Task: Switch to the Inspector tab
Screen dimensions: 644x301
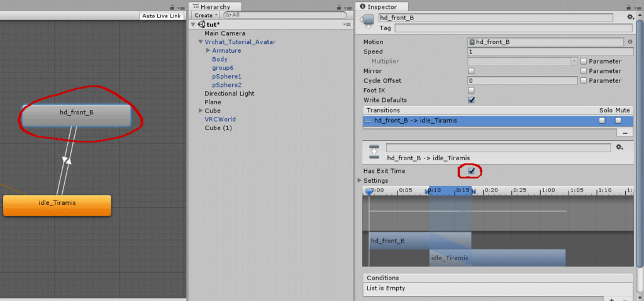Action: (382, 7)
